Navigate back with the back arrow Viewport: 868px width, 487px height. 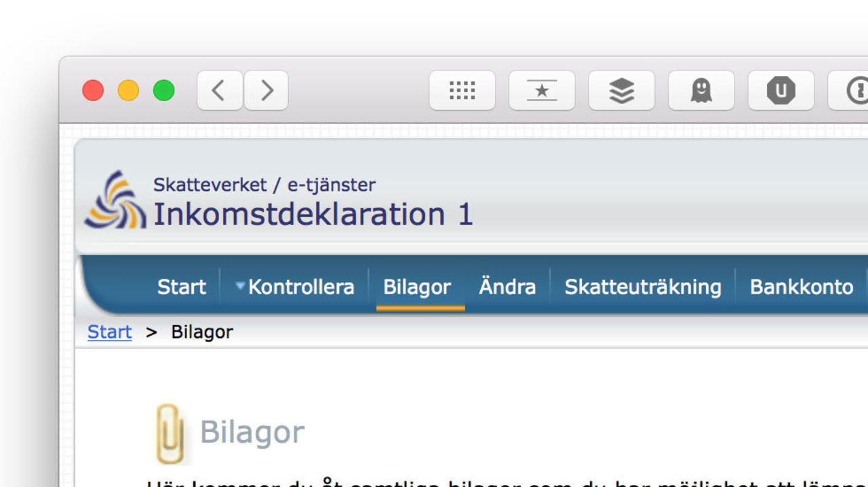click(x=218, y=90)
